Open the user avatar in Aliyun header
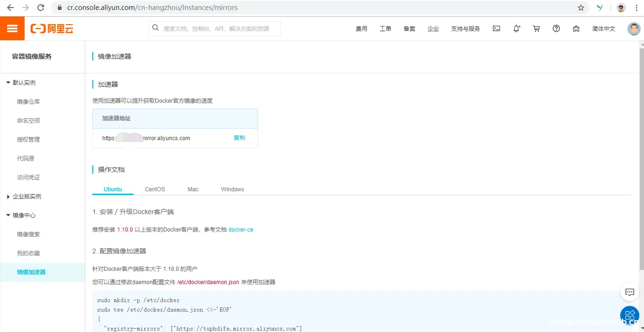This screenshot has height=332, width=644. point(634,29)
